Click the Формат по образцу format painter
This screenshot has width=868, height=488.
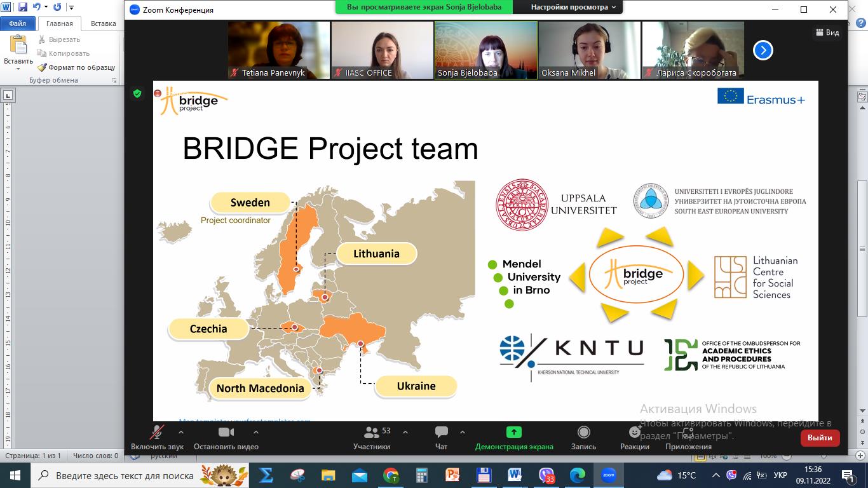click(x=76, y=67)
